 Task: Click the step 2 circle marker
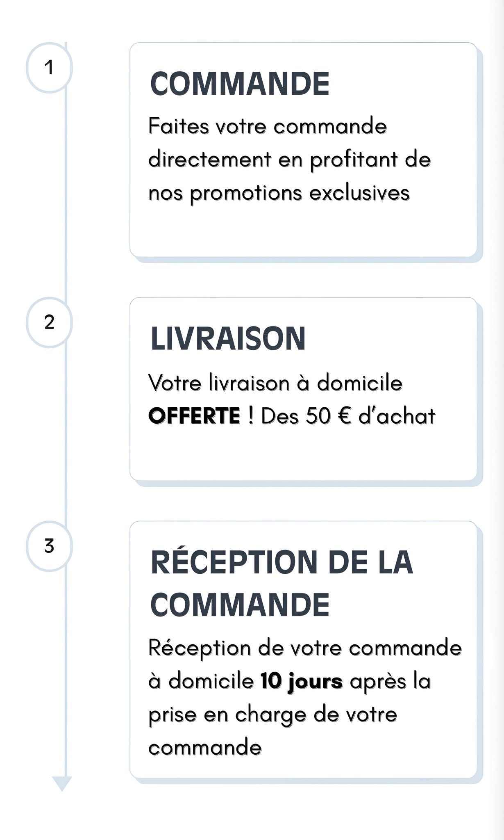coord(49,322)
